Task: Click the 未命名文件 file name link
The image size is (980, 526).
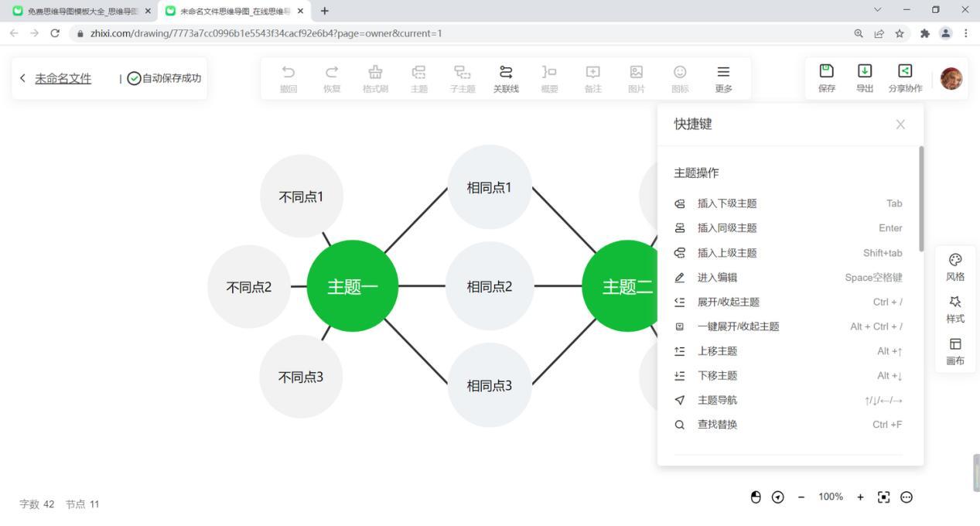Action: (x=63, y=78)
